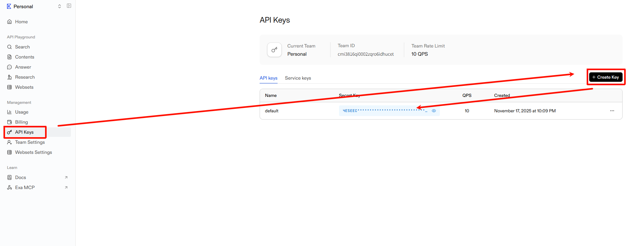Screen dimensions: 644x246
Task: Select the Team ID value cmi3816qi0002zqro6idhucet
Action: click(x=365, y=54)
